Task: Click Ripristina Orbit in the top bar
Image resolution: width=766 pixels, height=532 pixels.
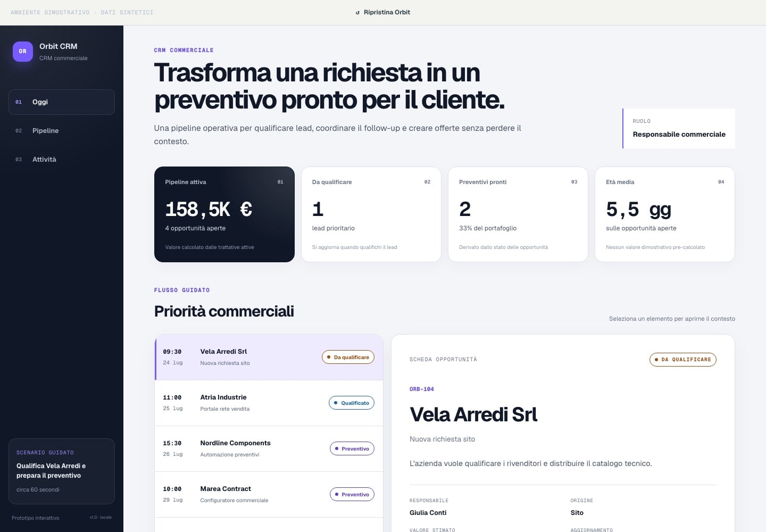Action: [383, 12]
